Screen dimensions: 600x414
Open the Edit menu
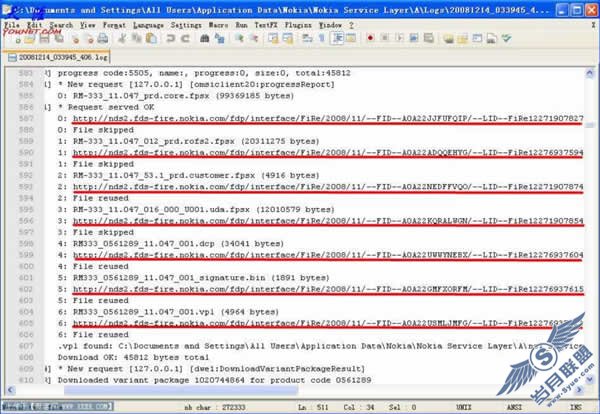[x=34, y=25]
